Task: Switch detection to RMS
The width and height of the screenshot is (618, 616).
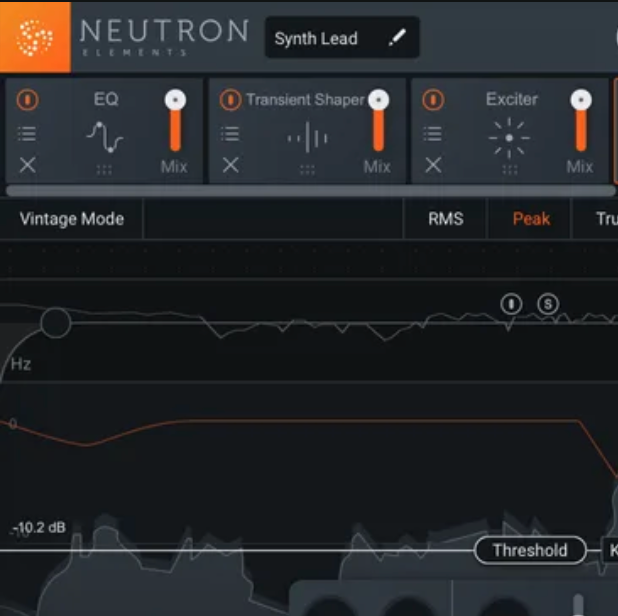Action: point(446,219)
